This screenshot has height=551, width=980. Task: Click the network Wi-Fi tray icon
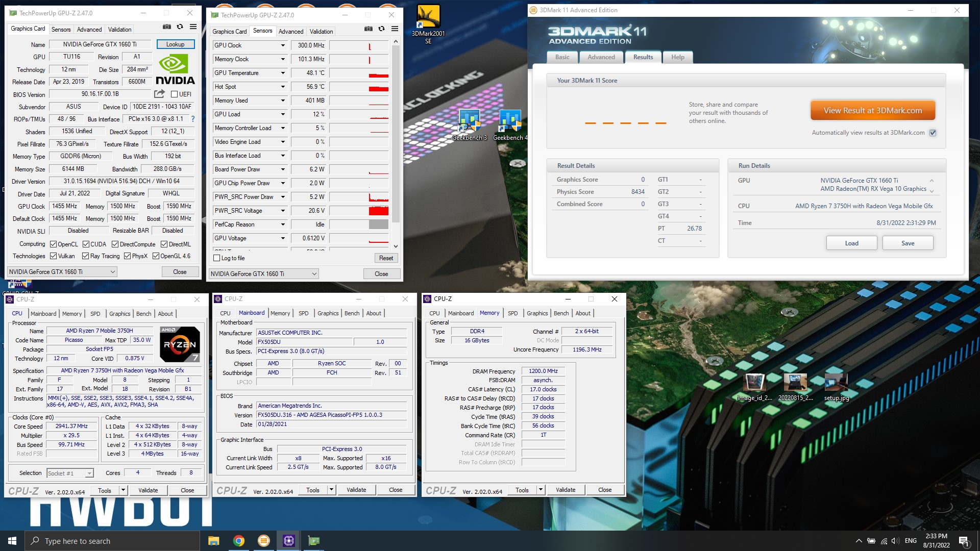[x=884, y=541]
